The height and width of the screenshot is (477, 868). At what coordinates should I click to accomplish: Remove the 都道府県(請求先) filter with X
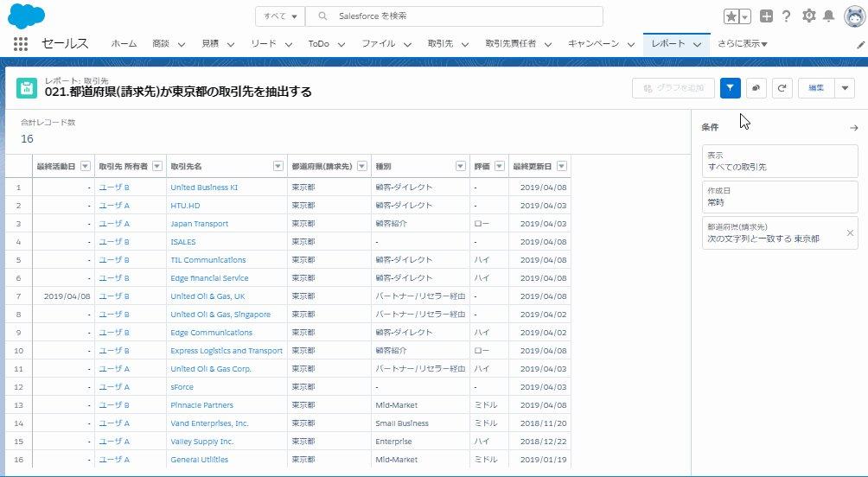pyautogui.click(x=851, y=233)
